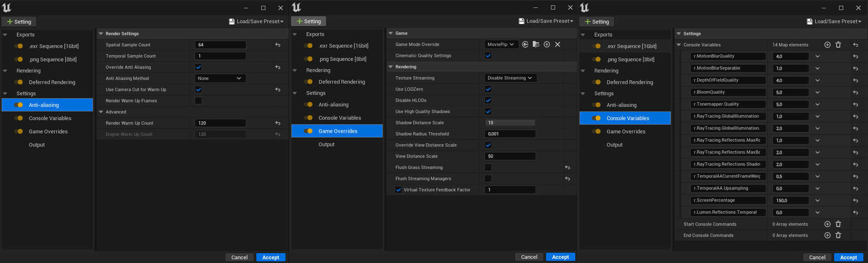Screen dimensions: 868x263
Task: Clear Game Mode Override with the X icon
Action: pos(557,44)
